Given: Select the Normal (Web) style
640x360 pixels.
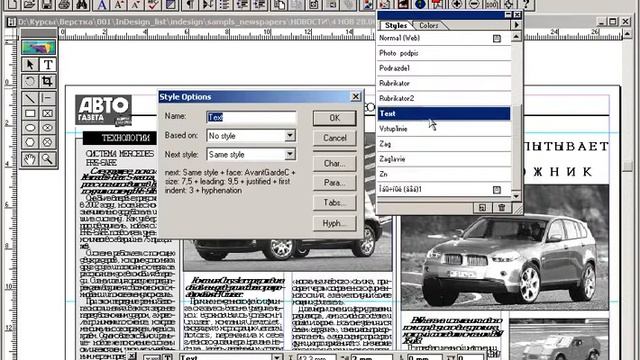Looking at the screenshot, I should click(x=444, y=38).
